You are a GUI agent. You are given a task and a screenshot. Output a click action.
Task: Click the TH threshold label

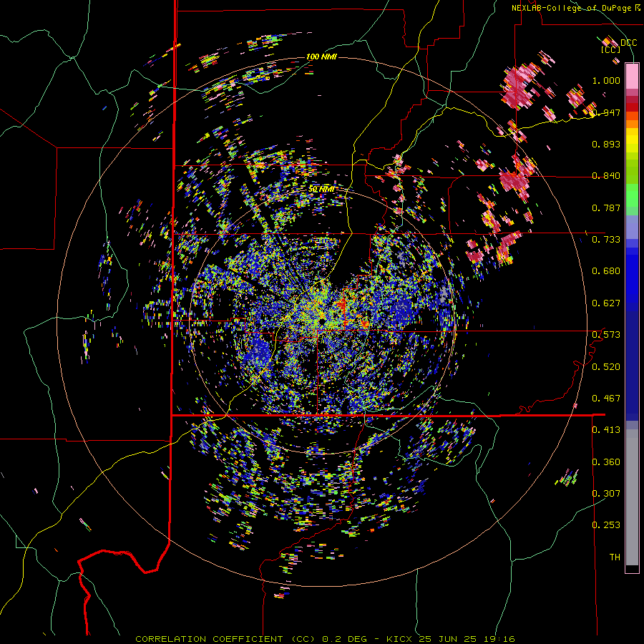(x=615, y=557)
